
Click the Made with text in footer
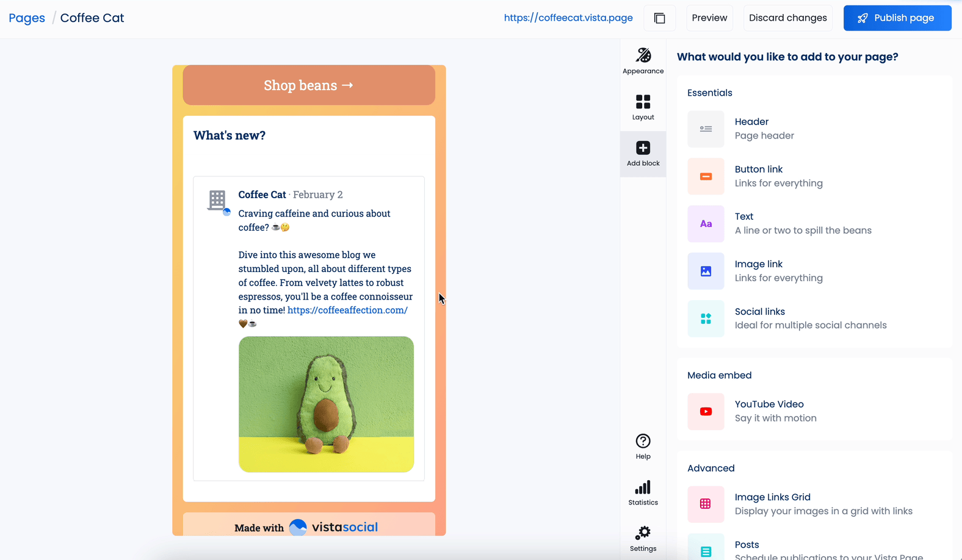(259, 528)
